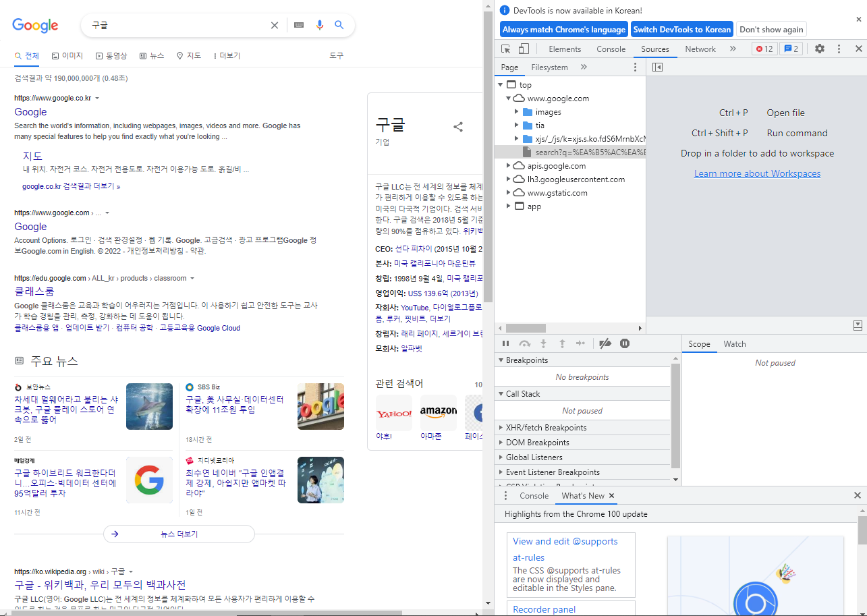Click the inspect element picker icon
This screenshot has height=616, width=867.
click(506, 49)
